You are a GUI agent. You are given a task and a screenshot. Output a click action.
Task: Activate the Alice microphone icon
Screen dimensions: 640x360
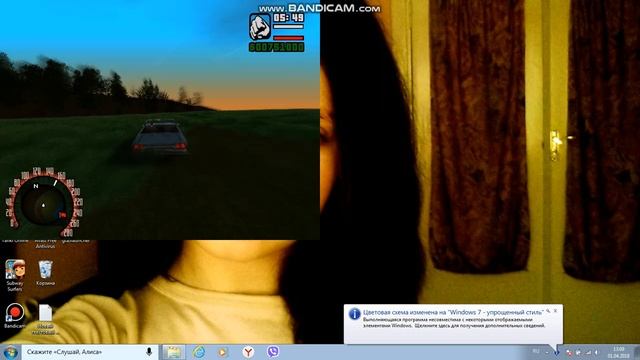[x=149, y=352]
